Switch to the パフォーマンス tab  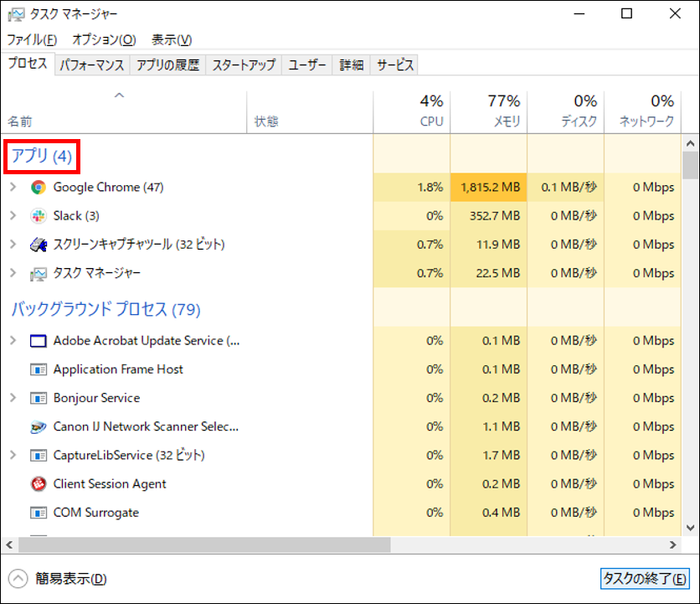pyautogui.click(x=92, y=65)
